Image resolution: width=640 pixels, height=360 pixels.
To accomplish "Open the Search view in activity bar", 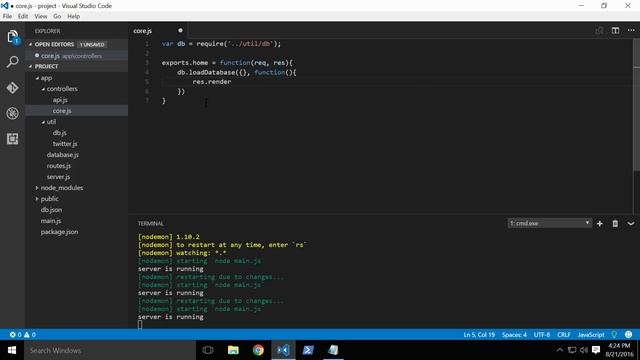I will 13,62.
